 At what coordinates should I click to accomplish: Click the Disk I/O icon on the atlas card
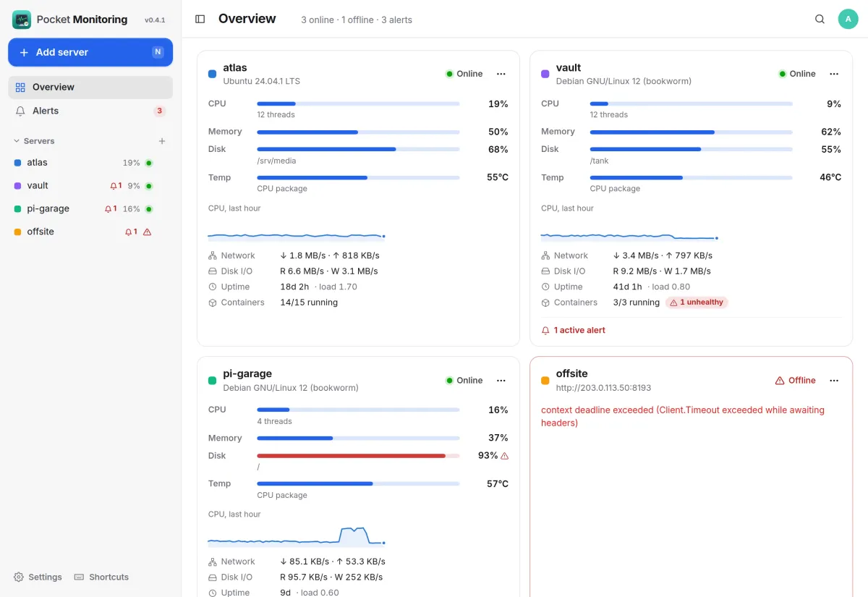point(213,271)
